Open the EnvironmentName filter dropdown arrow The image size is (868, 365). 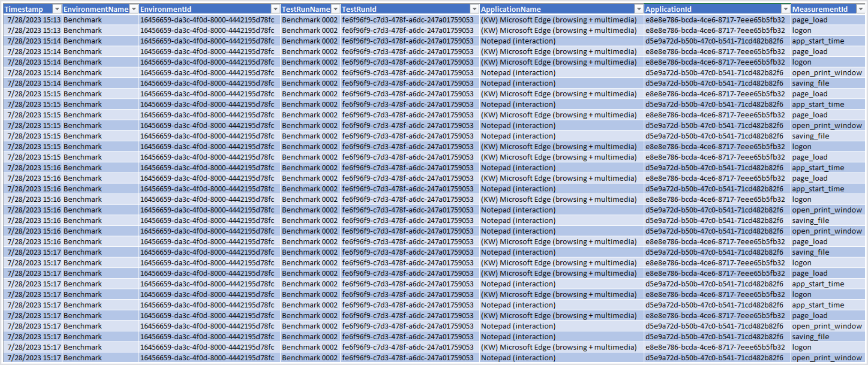pyautogui.click(x=134, y=9)
